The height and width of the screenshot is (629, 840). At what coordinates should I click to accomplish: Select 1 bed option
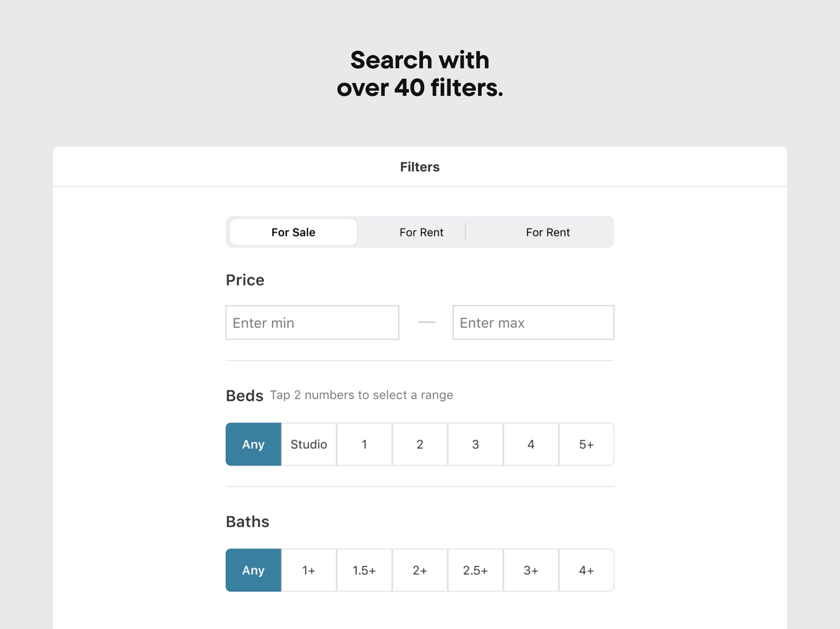pos(364,444)
